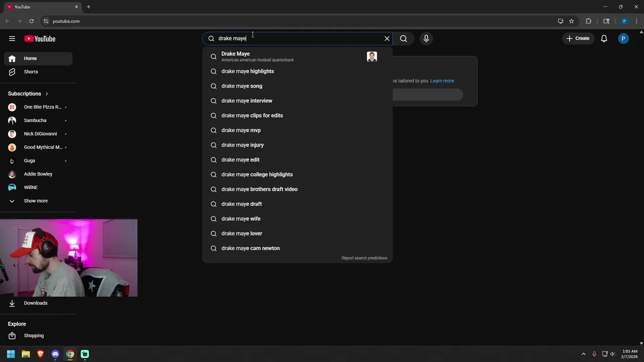Expand the Subscriptions section arrow
Image resolution: width=644 pixels, height=362 pixels.
click(47, 94)
